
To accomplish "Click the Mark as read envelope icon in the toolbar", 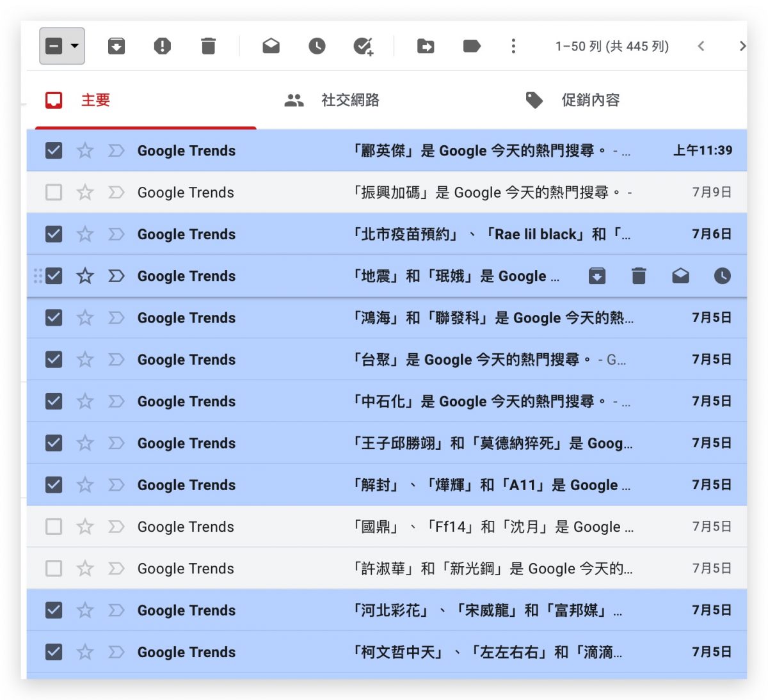I will coord(271,46).
